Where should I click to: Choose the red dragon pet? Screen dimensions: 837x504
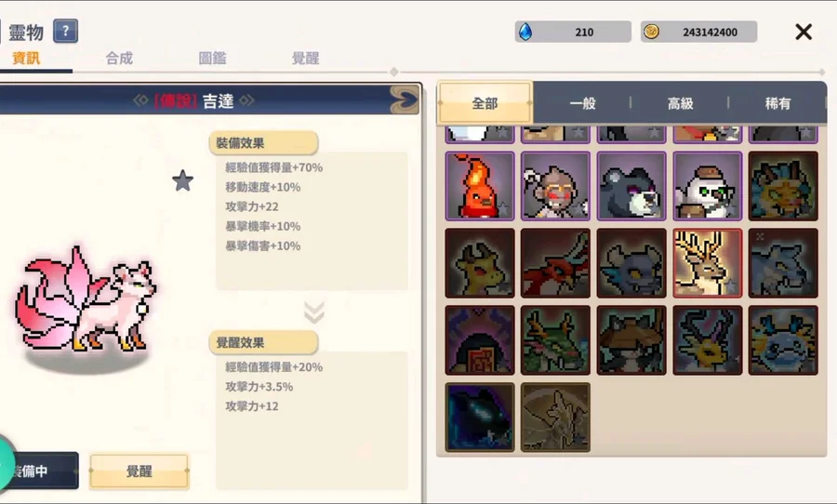(x=556, y=262)
